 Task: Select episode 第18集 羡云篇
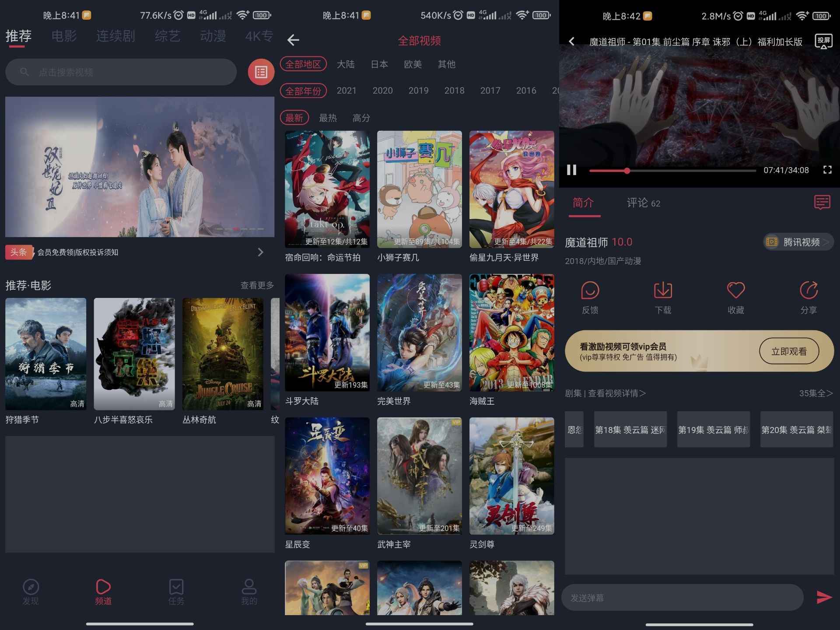coord(630,429)
